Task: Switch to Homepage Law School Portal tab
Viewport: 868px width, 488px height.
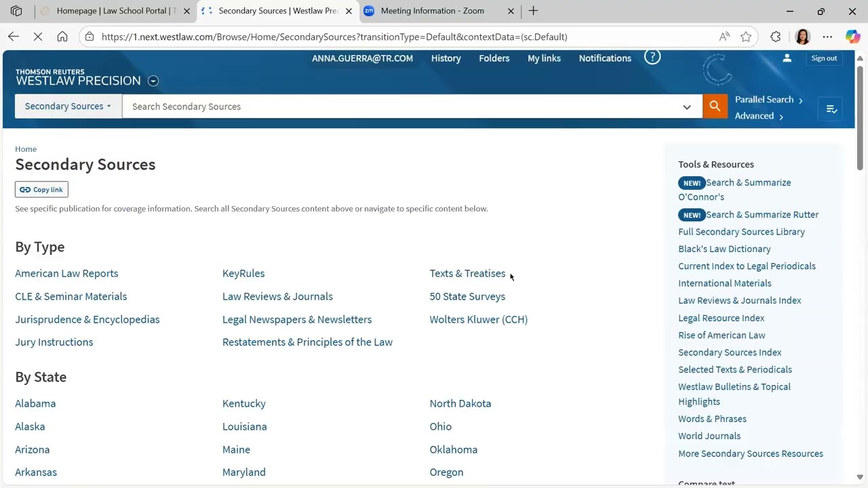Action: click(x=115, y=11)
